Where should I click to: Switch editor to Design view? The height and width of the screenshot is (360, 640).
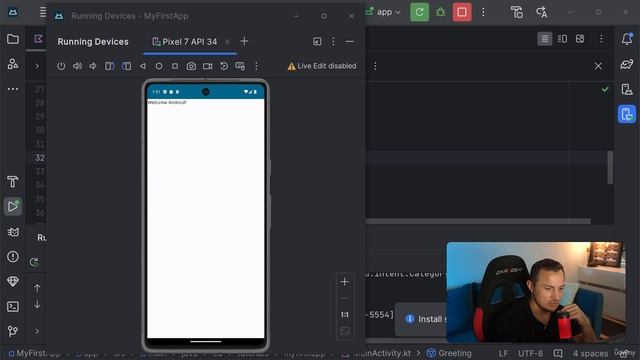click(x=580, y=39)
